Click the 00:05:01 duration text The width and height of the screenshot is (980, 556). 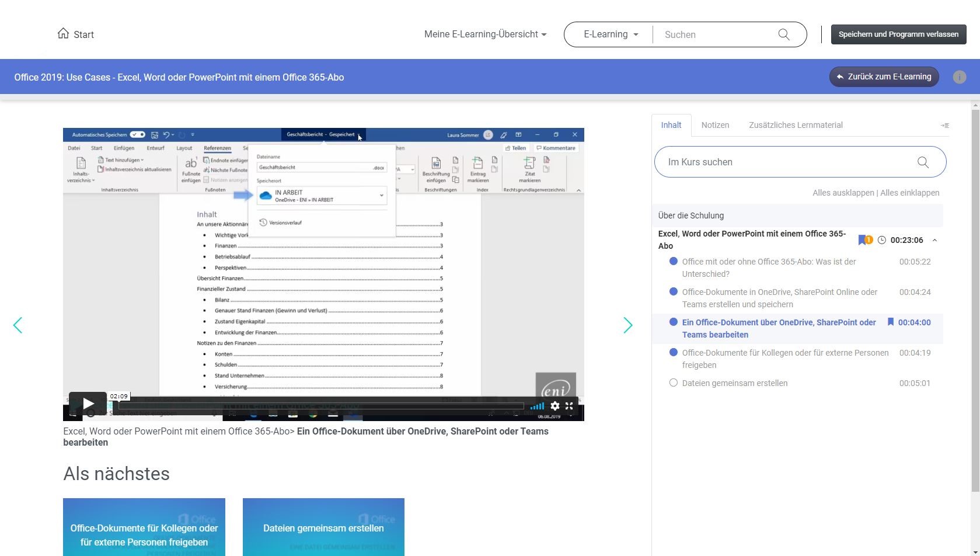pos(915,383)
